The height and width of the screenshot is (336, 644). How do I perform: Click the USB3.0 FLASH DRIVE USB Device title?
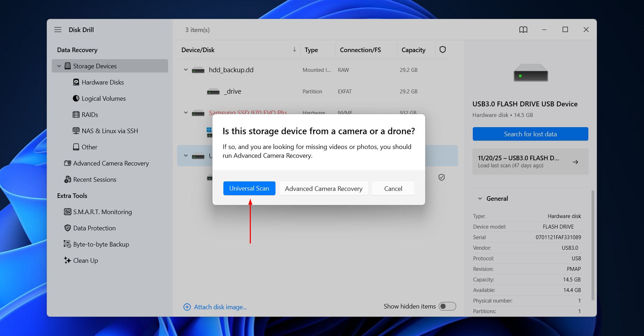pos(525,104)
